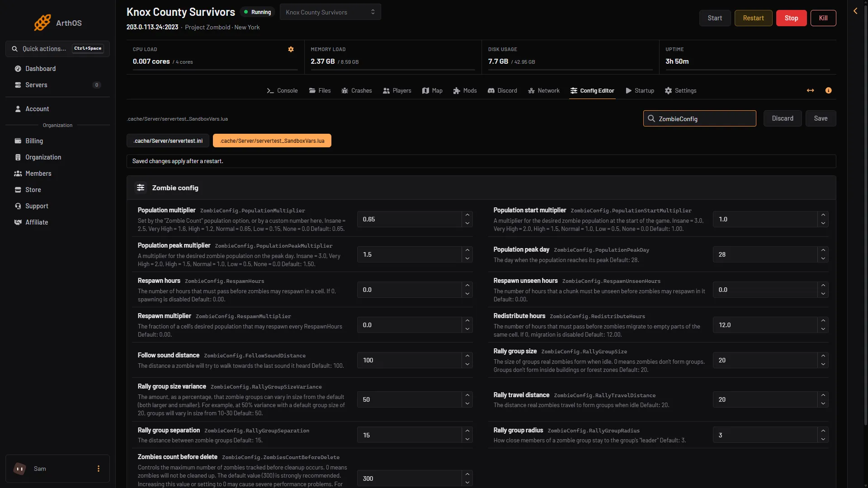Open Organization page in sidebar

[x=57, y=157]
